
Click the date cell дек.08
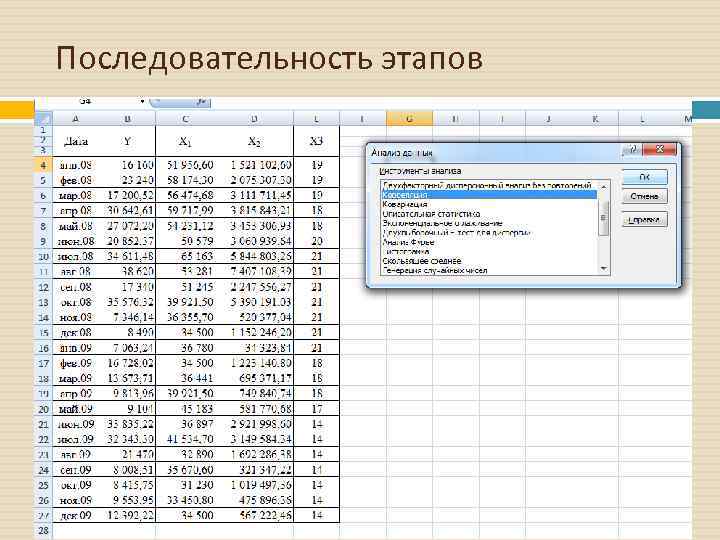click(76, 332)
